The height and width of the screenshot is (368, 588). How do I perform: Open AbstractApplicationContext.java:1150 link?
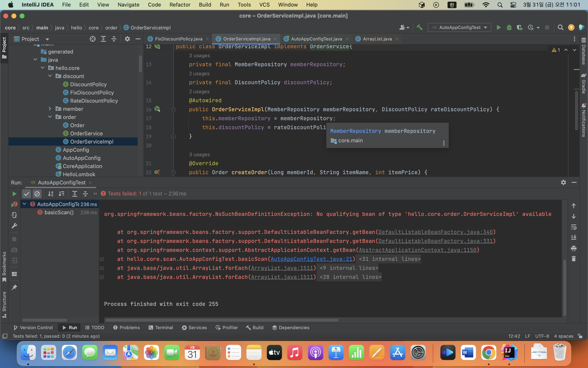(x=418, y=250)
